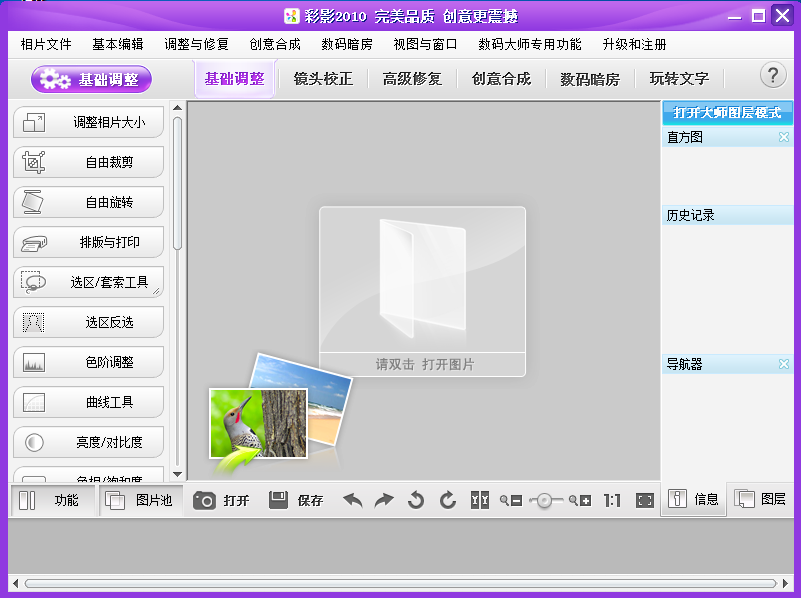Switch to the 玩转文字 tab
This screenshot has height=598, width=801.
tap(679, 79)
